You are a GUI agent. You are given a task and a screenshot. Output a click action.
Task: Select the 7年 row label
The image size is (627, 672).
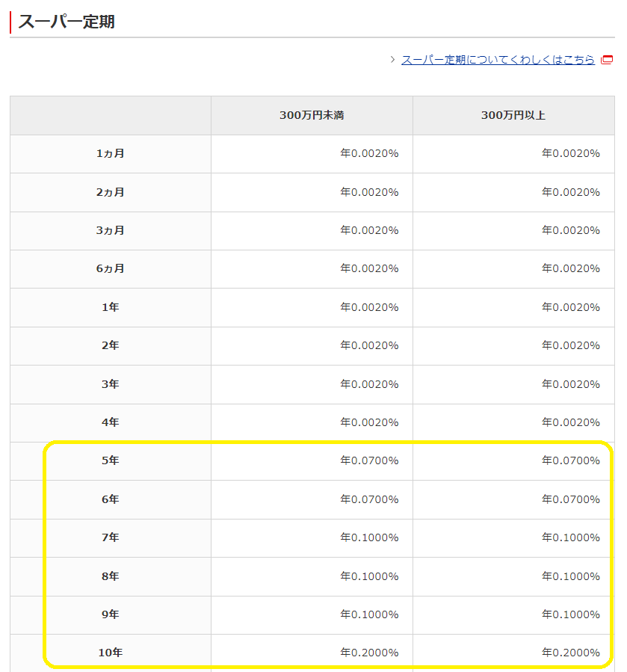[110, 537]
